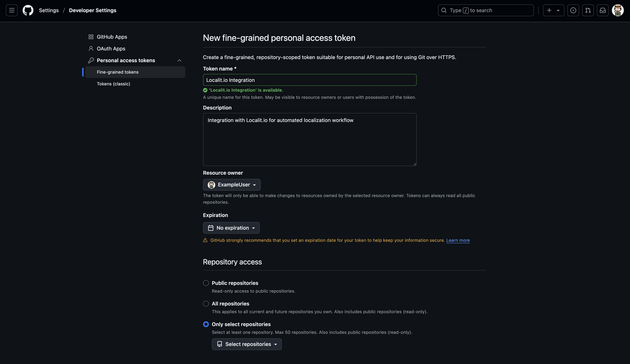Click the calendar icon in Expiration
This screenshot has height=364, width=630.
tap(211, 228)
